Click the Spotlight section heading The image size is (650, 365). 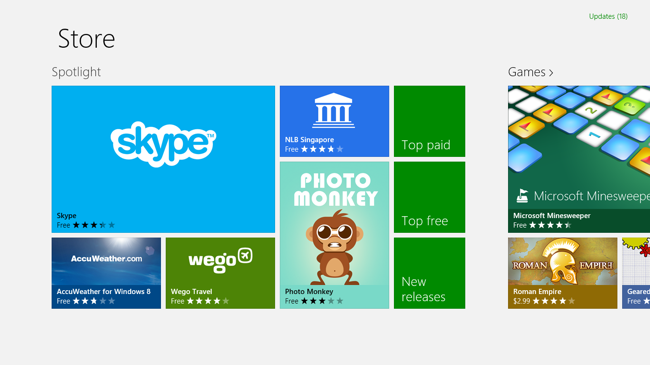[x=76, y=72]
